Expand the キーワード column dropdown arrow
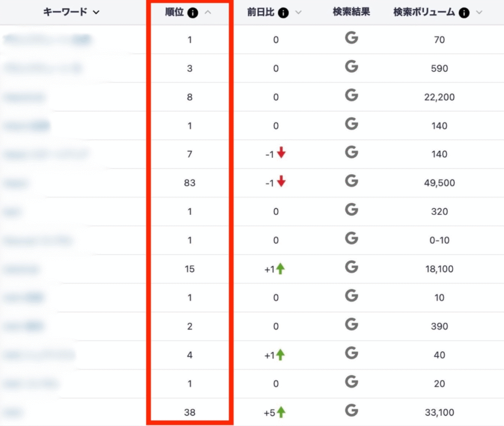504x426 pixels. point(96,13)
